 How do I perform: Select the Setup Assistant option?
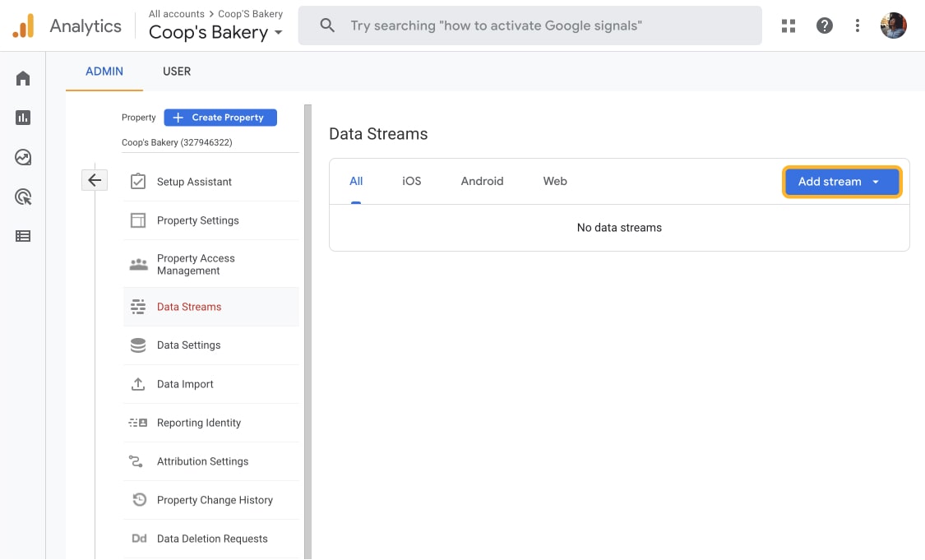click(193, 181)
